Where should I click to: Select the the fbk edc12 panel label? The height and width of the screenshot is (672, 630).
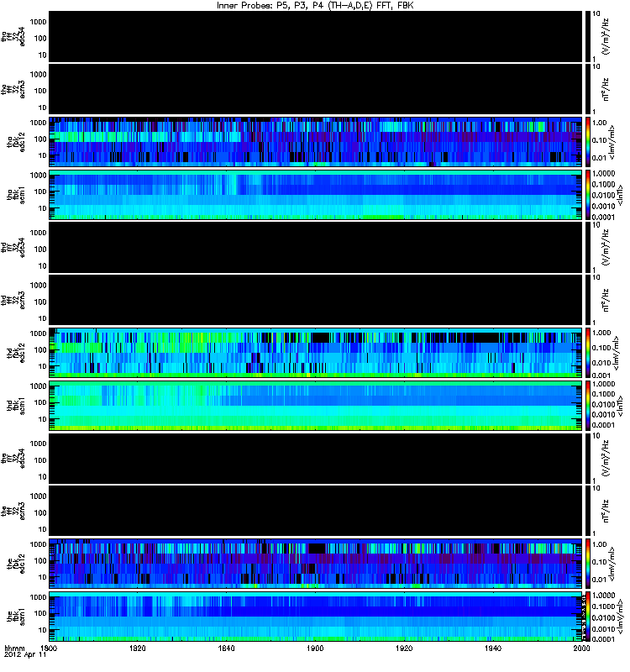click(x=16, y=564)
